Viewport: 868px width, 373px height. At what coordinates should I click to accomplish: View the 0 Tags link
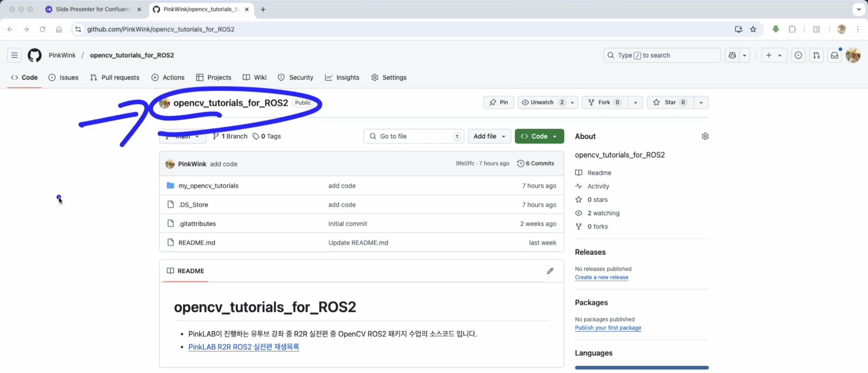(x=267, y=136)
